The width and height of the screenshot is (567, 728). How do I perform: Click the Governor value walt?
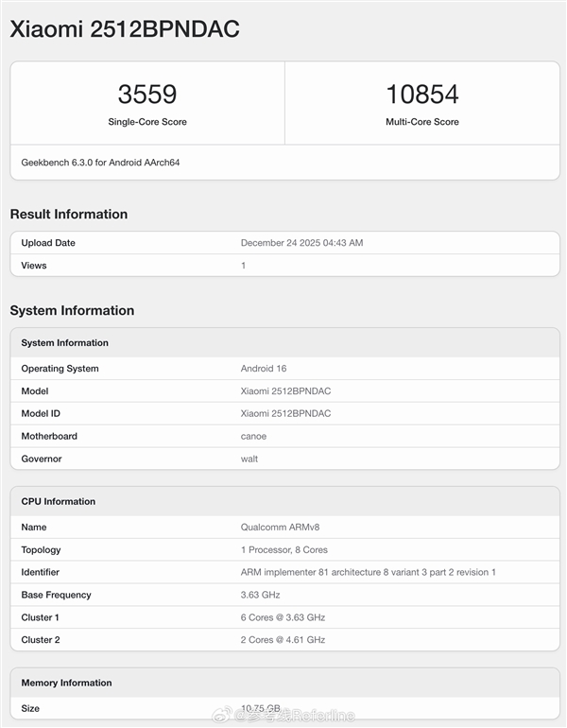pos(249,459)
